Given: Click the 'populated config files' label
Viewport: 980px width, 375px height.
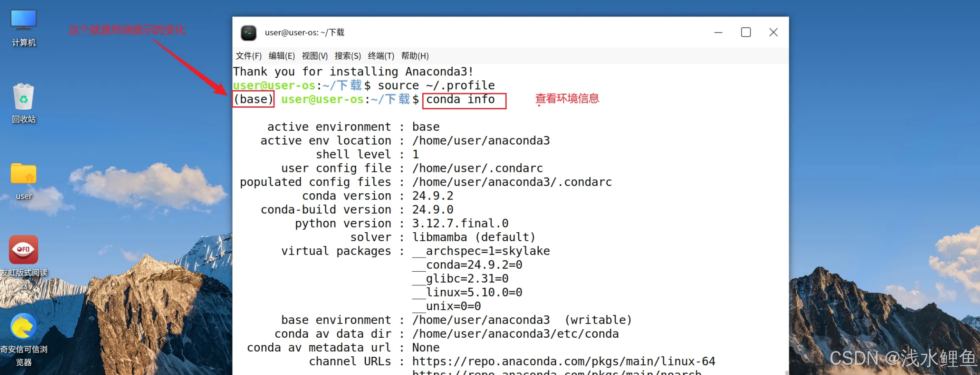Looking at the screenshot, I should (x=316, y=182).
